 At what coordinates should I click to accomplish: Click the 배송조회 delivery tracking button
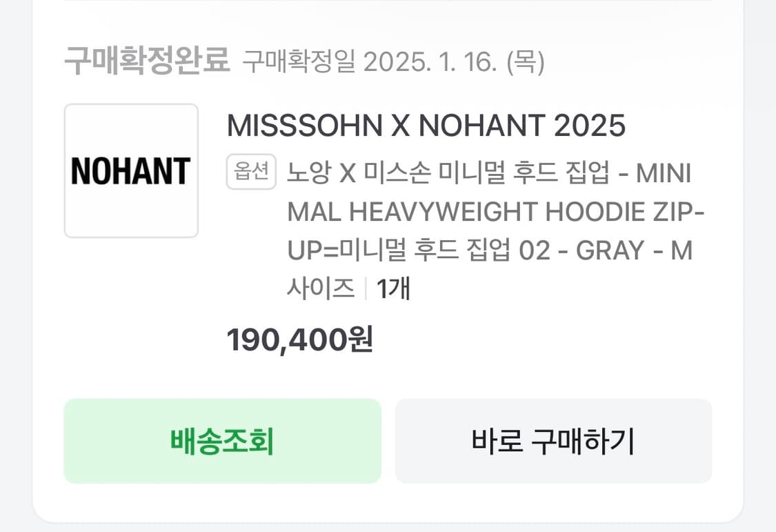coord(222,440)
